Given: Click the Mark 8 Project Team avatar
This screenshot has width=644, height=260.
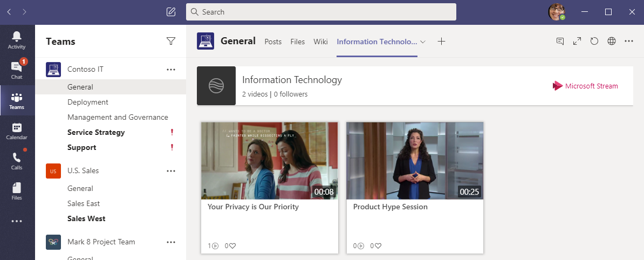Looking at the screenshot, I should point(53,242).
